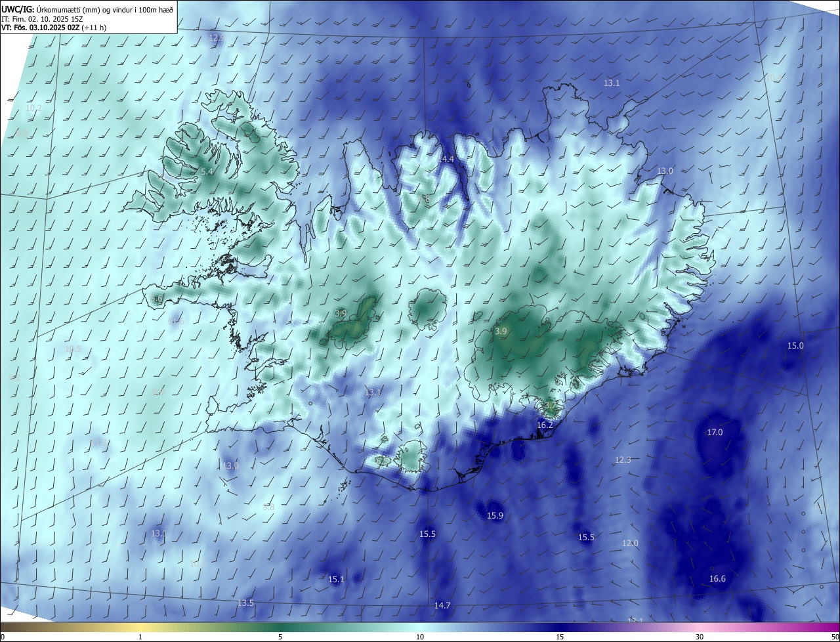Click the 1 tick on the color scale
The image size is (840, 642).
pyautogui.click(x=140, y=637)
